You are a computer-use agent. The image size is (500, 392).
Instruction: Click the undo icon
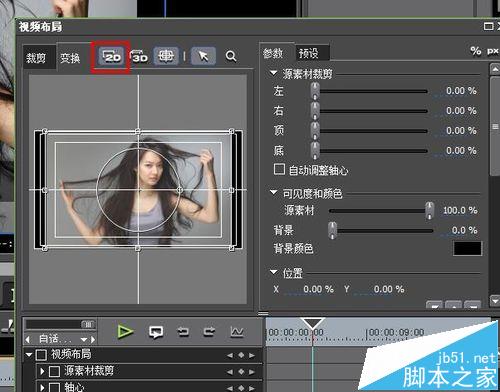(x=183, y=332)
